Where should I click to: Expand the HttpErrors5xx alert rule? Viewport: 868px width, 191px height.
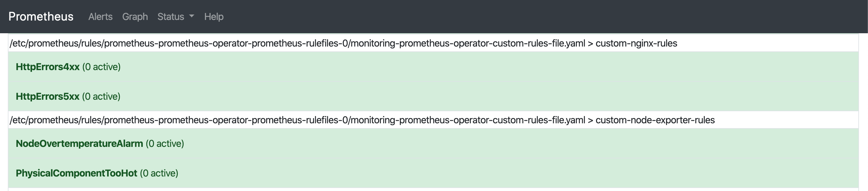(x=47, y=96)
